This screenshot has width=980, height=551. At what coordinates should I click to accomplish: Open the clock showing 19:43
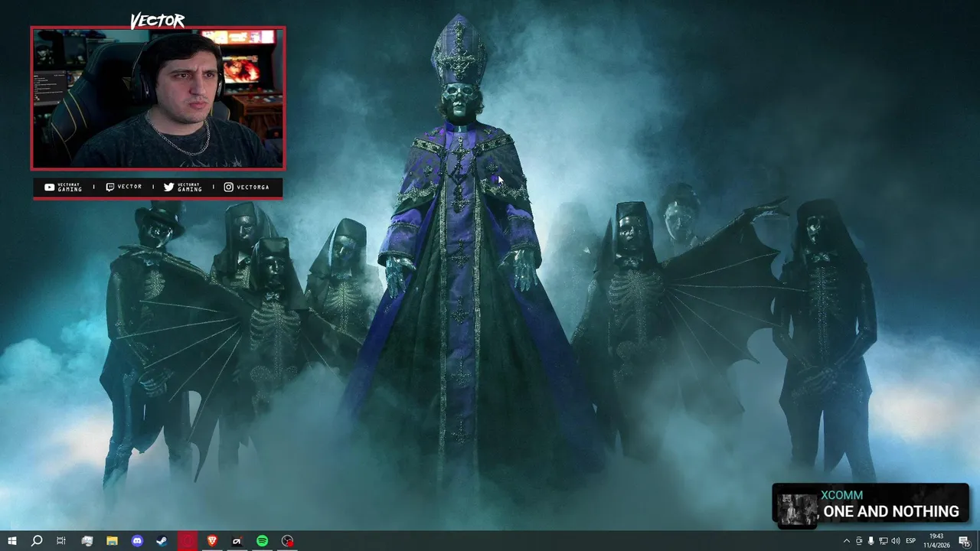click(x=936, y=541)
